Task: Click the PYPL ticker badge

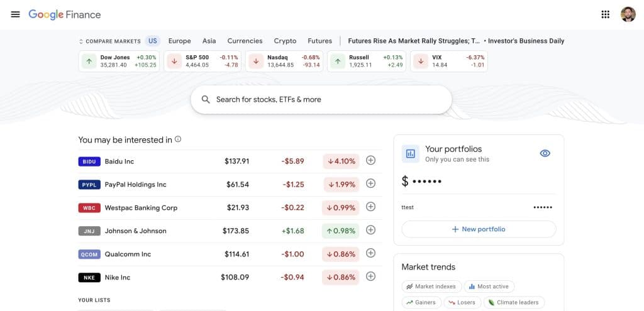Action: [x=89, y=185]
